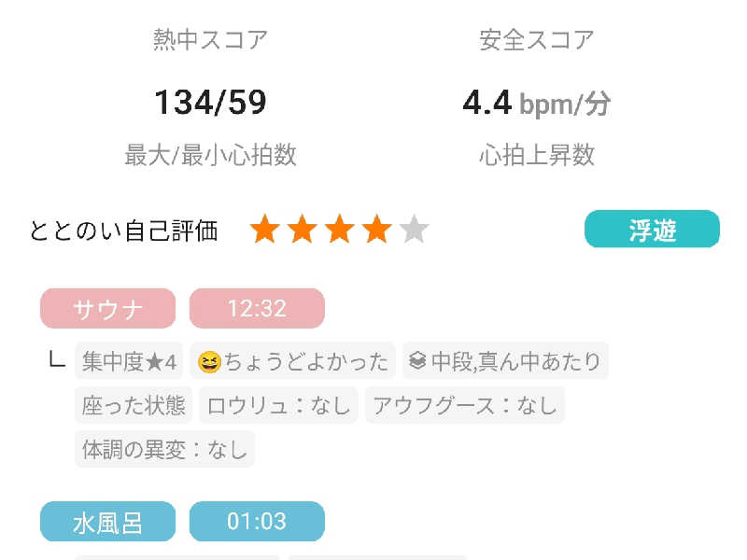
Task: Select the blue 水風呂 label
Action: [x=107, y=522]
